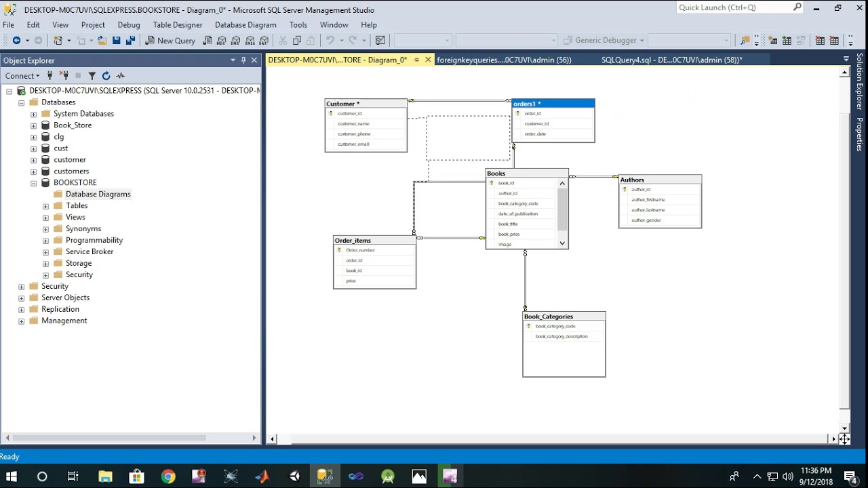Viewport: 868px width, 488px height.
Task: Switch to the foreignkeyqueries tab
Action: click(x=504, y=60)
